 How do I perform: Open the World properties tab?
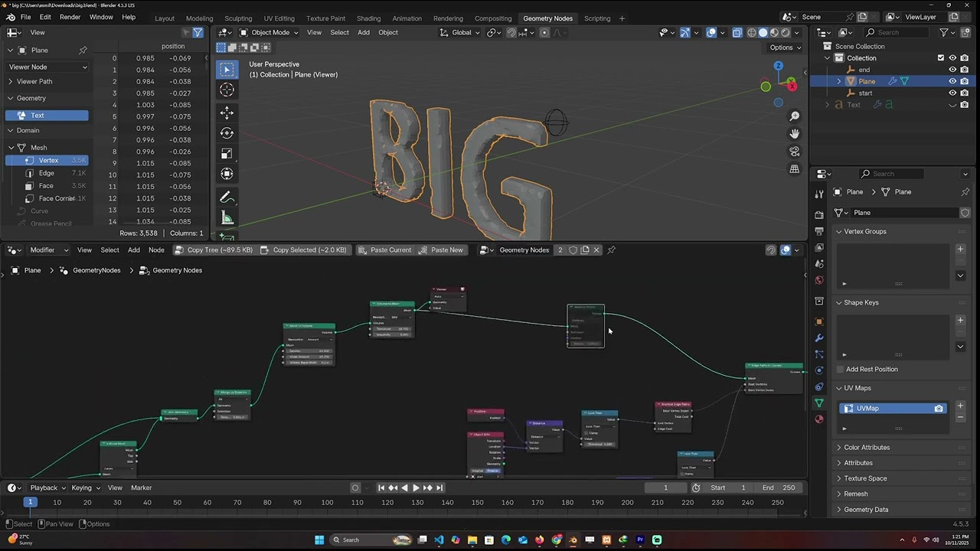point(819,280)
